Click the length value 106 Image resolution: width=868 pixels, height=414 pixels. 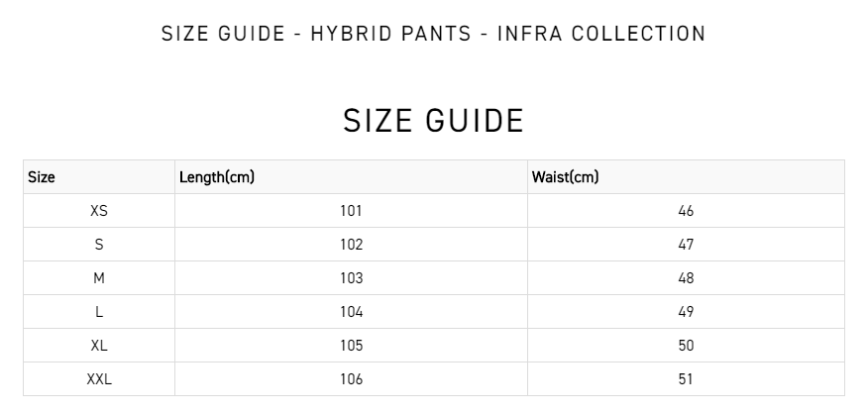coord(351,379)
